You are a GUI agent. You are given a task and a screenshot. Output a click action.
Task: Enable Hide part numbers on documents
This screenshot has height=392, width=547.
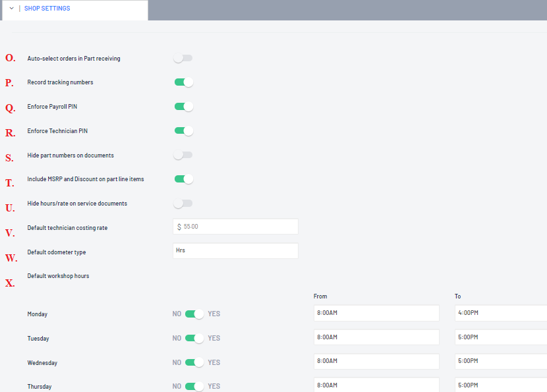coord(183,155)
